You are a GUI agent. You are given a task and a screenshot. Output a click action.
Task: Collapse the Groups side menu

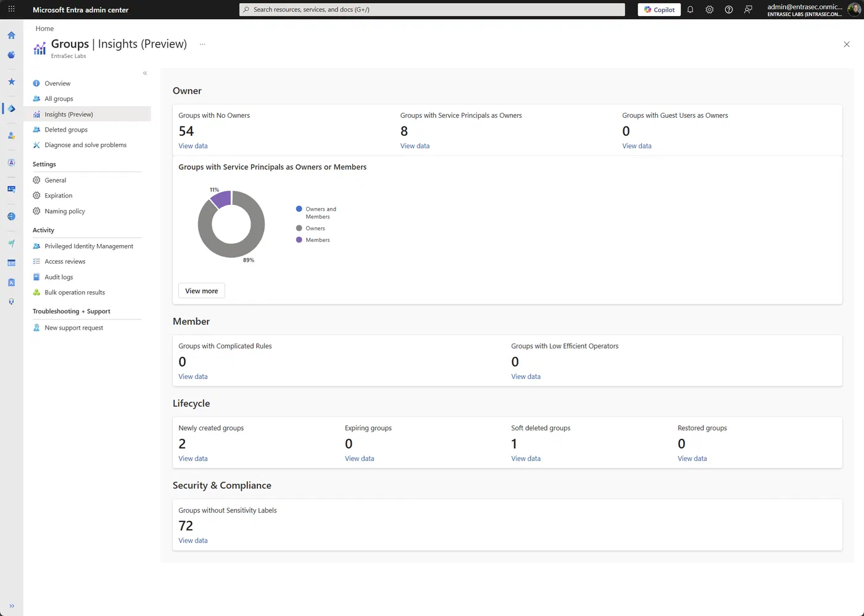pyautogui.click(x=145, y=73)
